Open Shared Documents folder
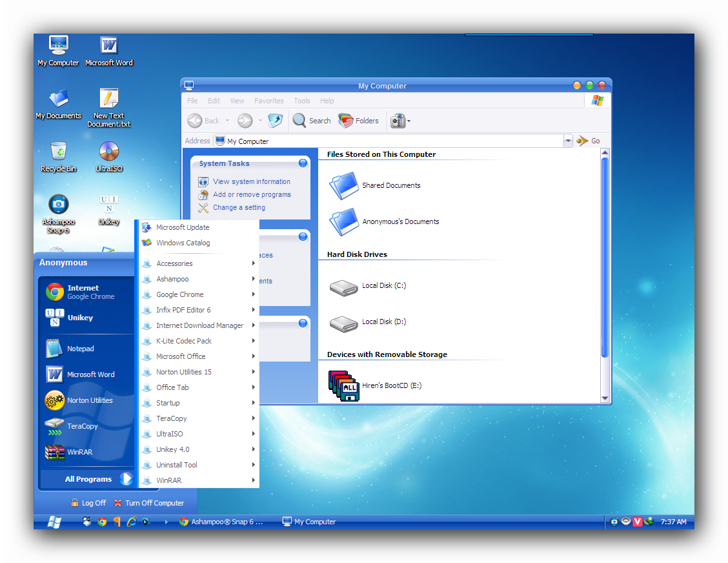 [375, 185]
